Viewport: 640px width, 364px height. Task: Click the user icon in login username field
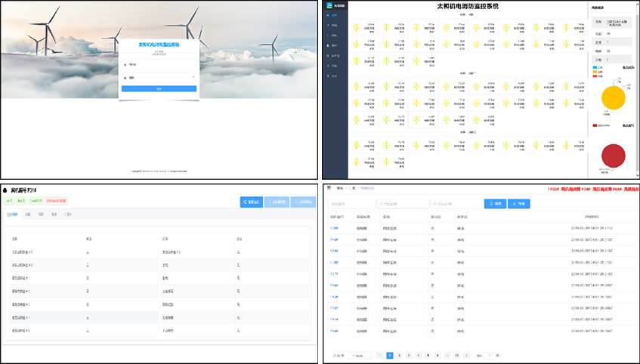pos(125,65)
